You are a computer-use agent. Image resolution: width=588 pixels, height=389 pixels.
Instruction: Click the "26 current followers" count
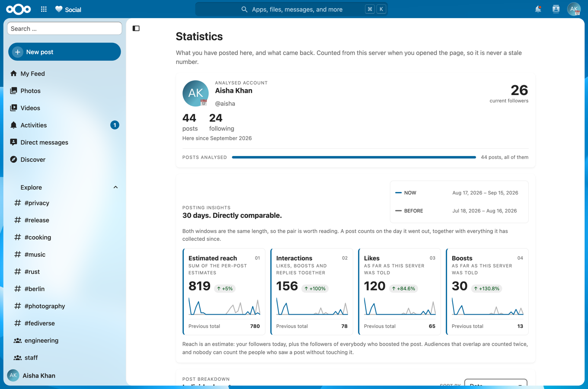pos(509,93)
